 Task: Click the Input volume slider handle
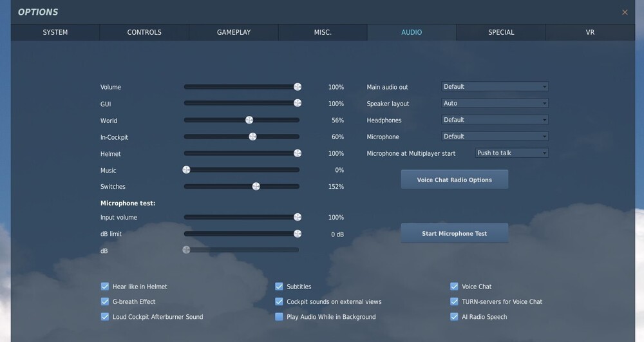click(298, 217)
